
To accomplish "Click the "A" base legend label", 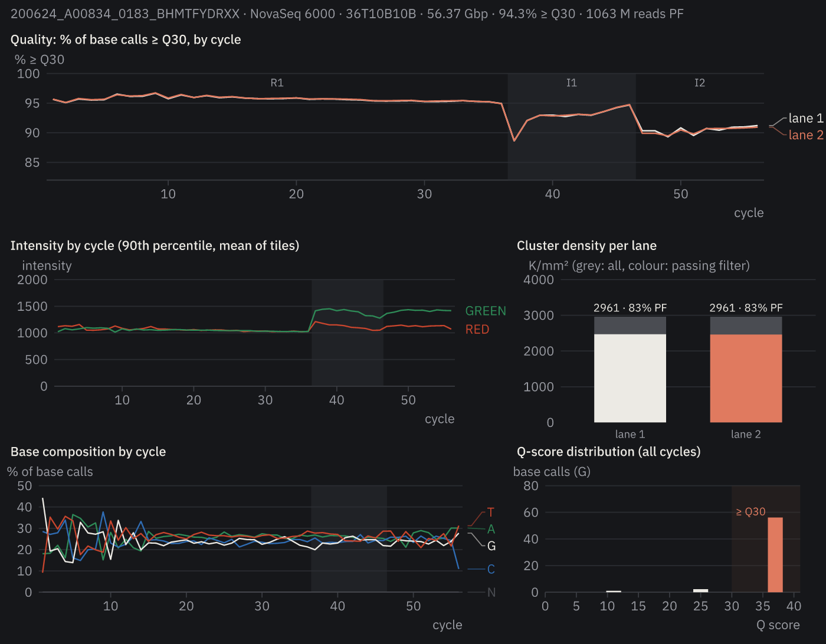I will [x=491, y=529].
